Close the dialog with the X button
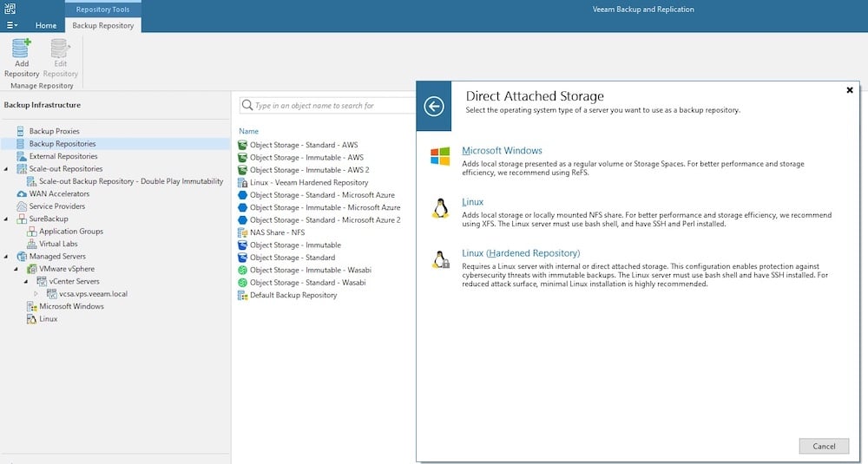The width and height of the screenshot is (868, 464). point(849,90)
